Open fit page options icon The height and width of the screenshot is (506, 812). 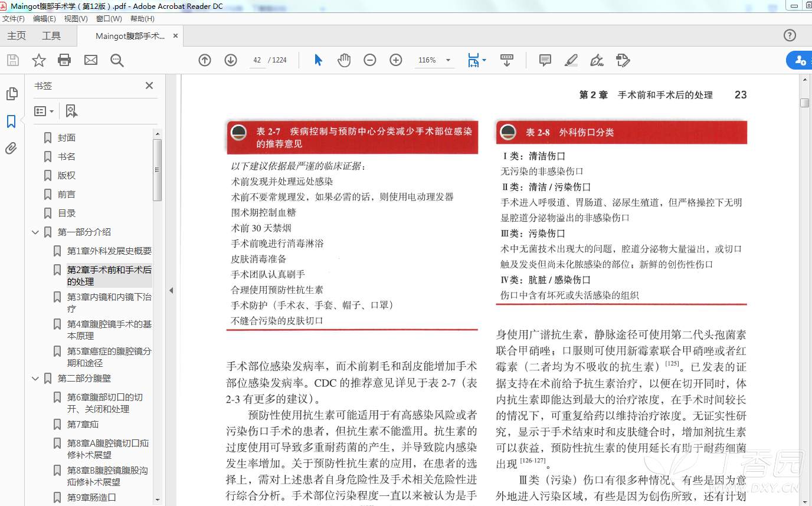[x=476, y=60]
